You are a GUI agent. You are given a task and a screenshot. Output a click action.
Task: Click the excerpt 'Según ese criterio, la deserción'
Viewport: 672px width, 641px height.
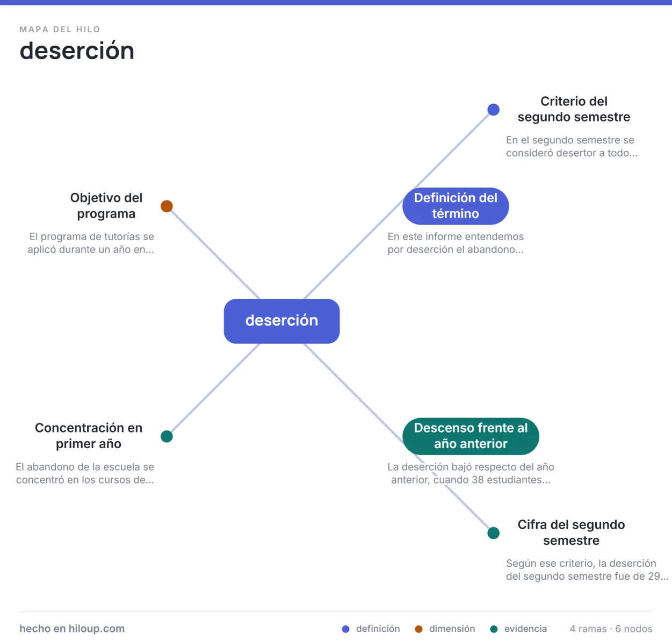pyautogui.click(x=587, y=570)
